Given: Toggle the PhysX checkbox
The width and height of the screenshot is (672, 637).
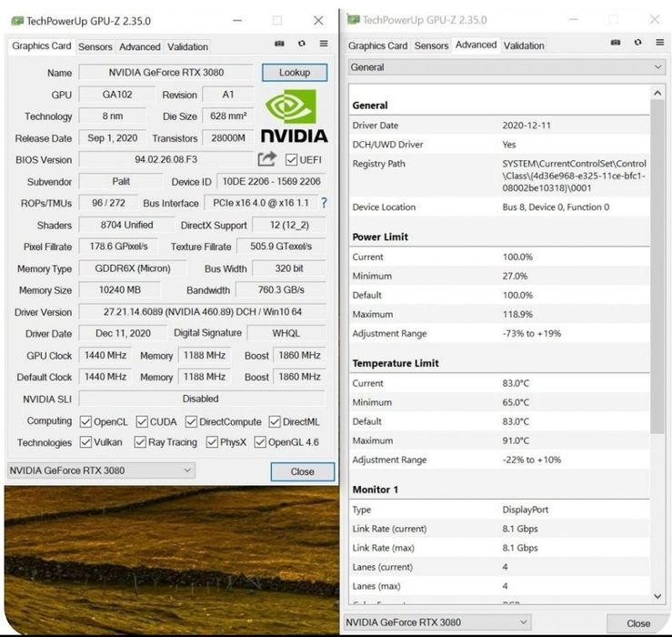Looking at the screenshot, I should click(212, 442).
